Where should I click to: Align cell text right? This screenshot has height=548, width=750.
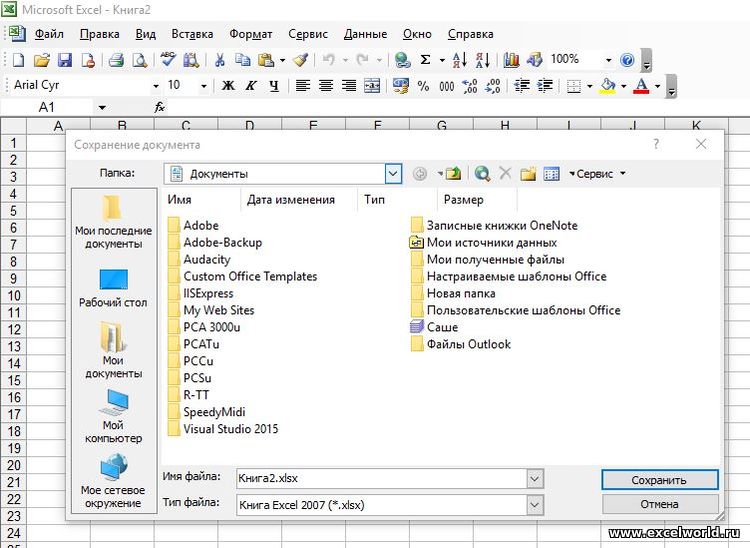click(349, 86)
